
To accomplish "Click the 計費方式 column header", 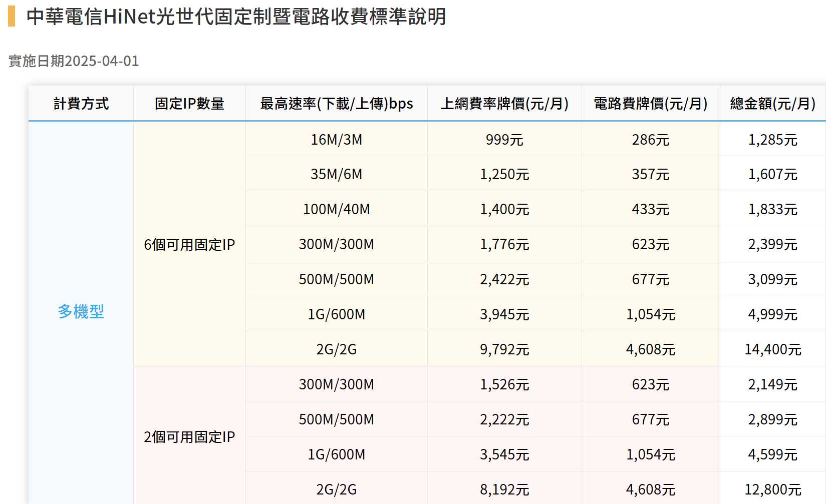I will (x=81, y=104).
